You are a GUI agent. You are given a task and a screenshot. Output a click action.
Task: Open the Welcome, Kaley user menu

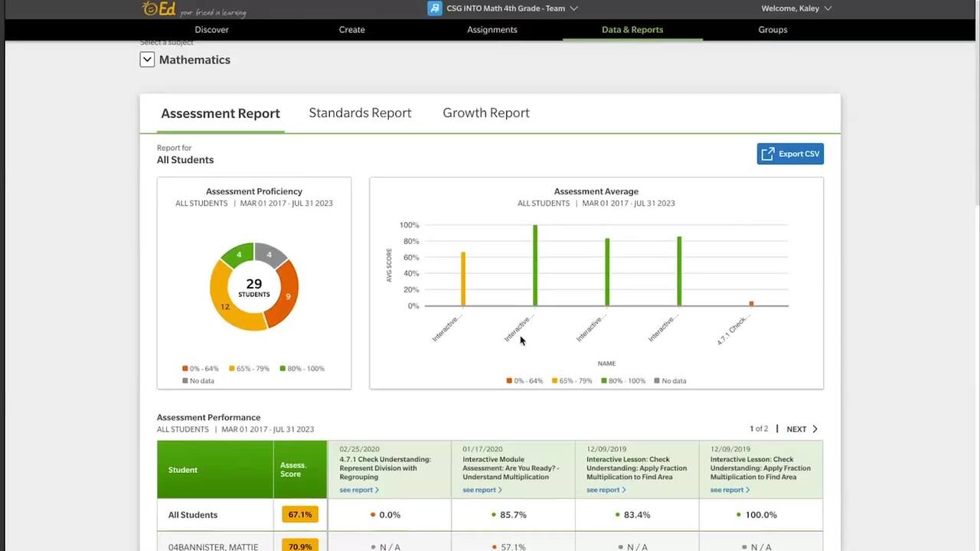point(795,8)
